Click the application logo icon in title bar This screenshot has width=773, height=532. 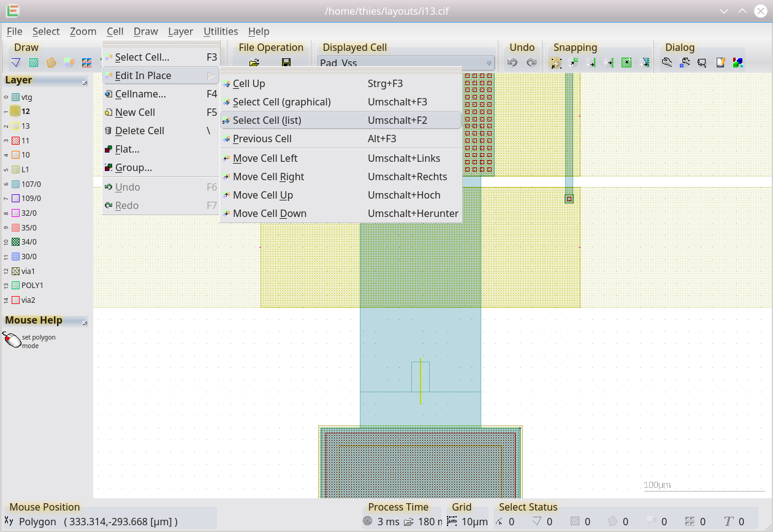point(12,10)
